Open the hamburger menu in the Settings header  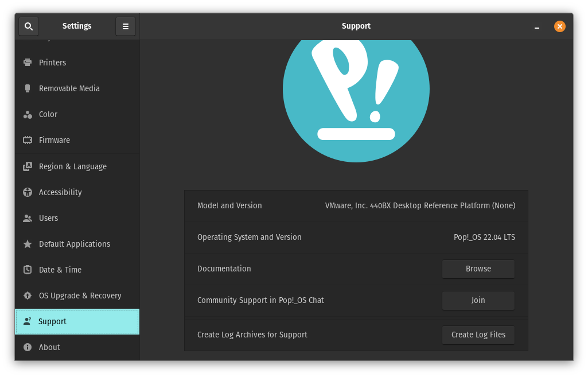point(126,26)
